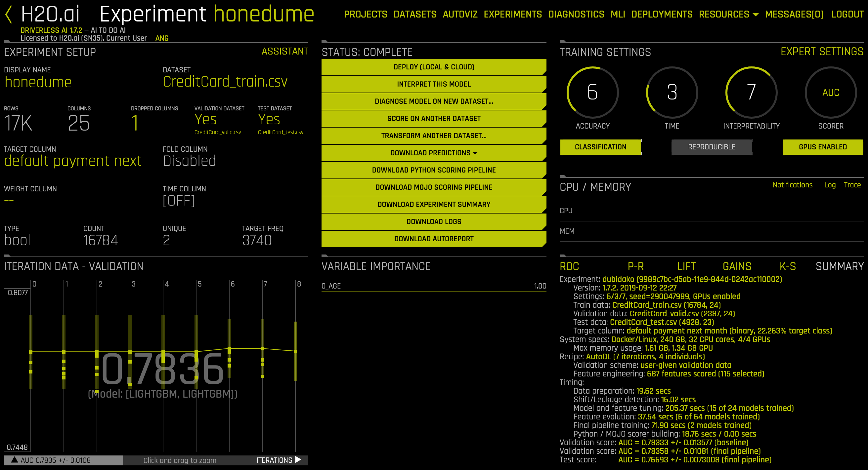868x470 pixels.
Task: Click DOWNLOAD EXPERIMENT SUMMARY
Action: coord(434,204)
